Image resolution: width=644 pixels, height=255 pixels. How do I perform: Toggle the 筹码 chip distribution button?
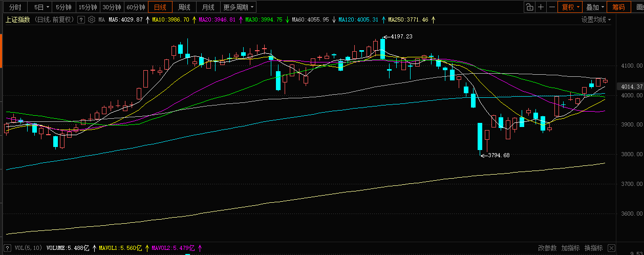click(x=619, y=7)
